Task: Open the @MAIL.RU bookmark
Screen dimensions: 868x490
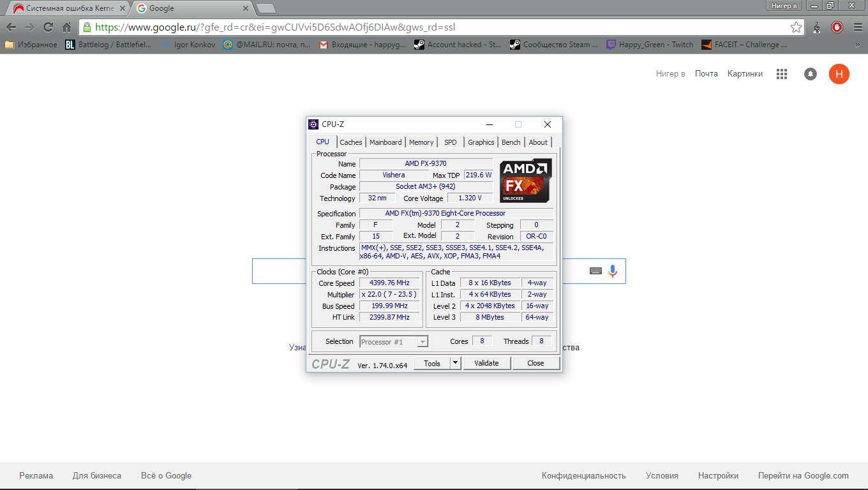Action: 267,45
